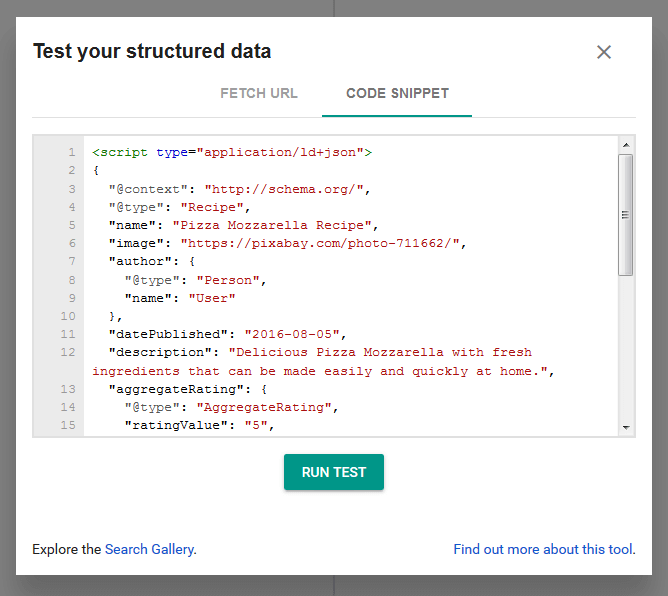This screenshot has height=596, width=668.
Task: Click the datePublished "2016-08-05" value
Action: coord(292,334)
